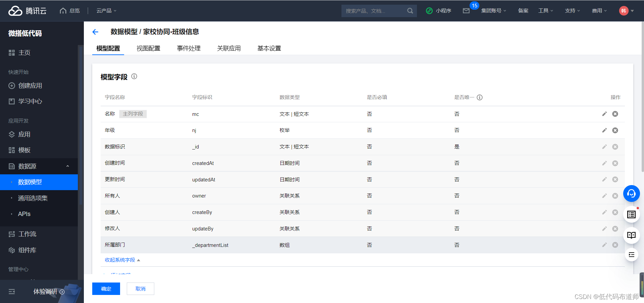Click delete icon for 创建时间 row
This screenshot has width=644, height=303.
[615, 163]
